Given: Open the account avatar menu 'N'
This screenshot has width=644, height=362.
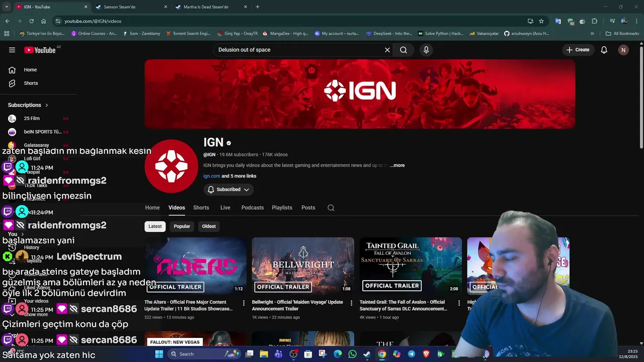Looking at the screenshot, I should click(623, 50).
